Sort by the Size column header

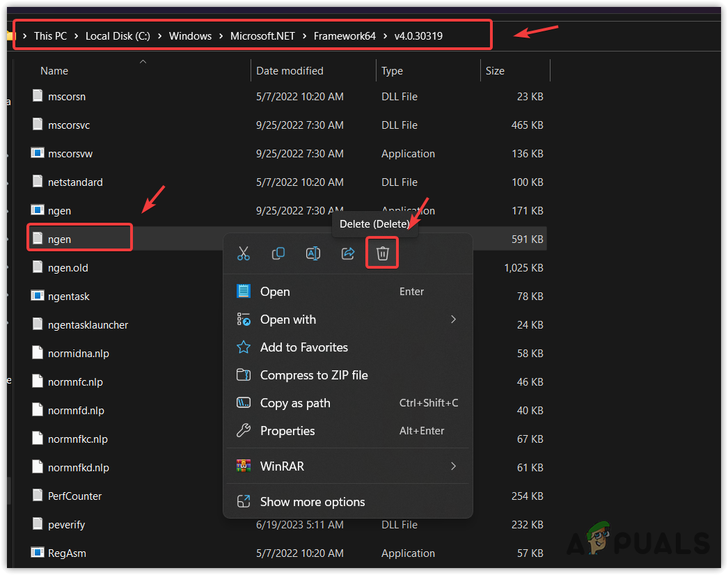[x=495, y=70]
